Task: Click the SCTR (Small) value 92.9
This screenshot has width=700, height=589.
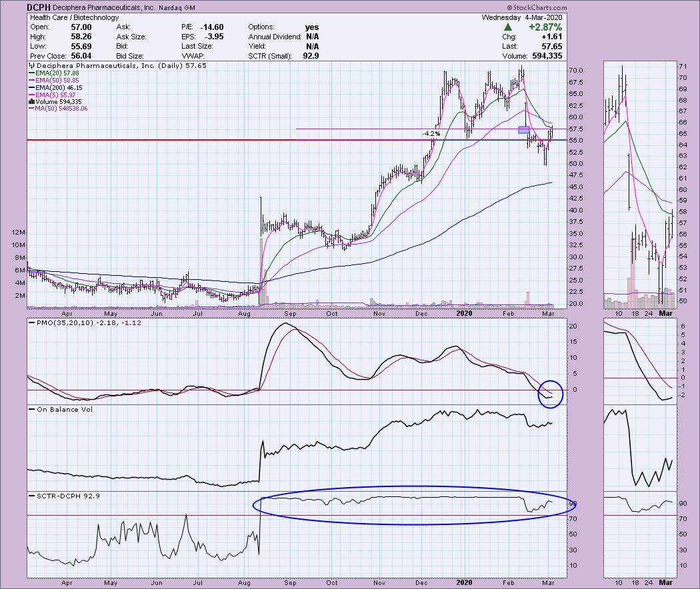Action: pos(311,56)
